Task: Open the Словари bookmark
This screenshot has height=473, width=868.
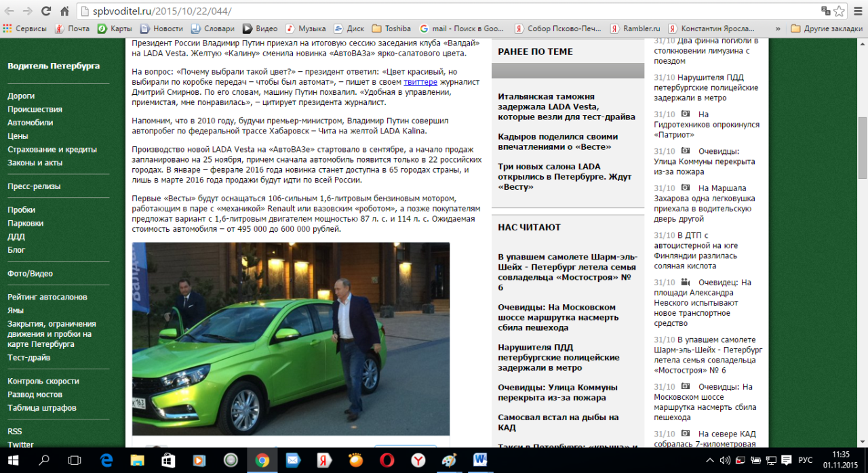Action: coord(212,28)
